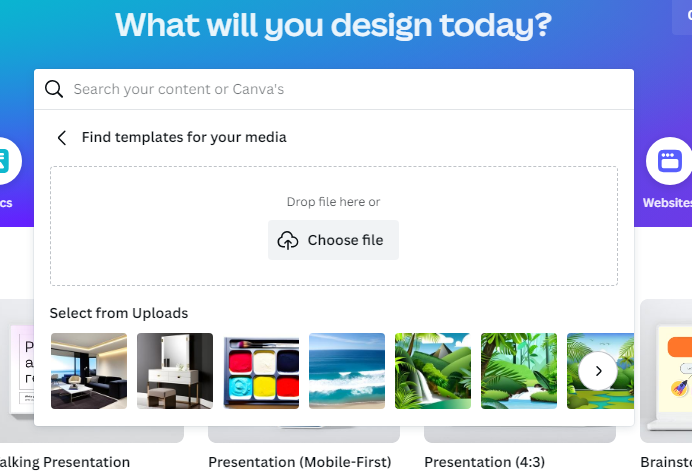Click Find templates for your media heading
This screenshot has height=473, width=692.
point(184,137)
